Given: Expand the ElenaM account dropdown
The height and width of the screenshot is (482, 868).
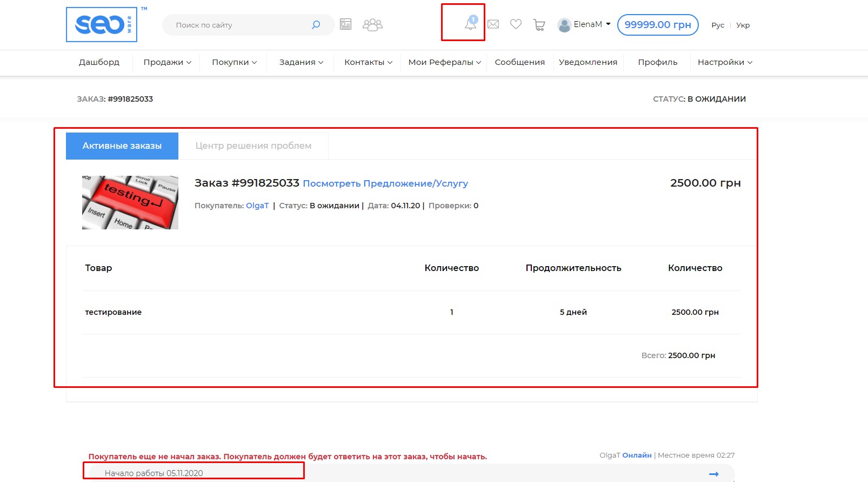Looking at the screenshot, I should (x=584, y=25).
